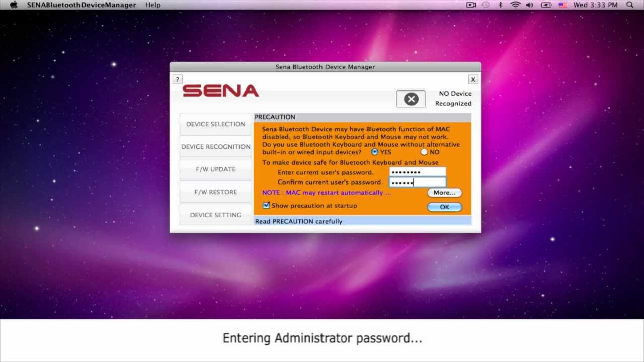The image size is (644, 362).
Task: Open the US flag input source menu
Action: coord(562,5)
